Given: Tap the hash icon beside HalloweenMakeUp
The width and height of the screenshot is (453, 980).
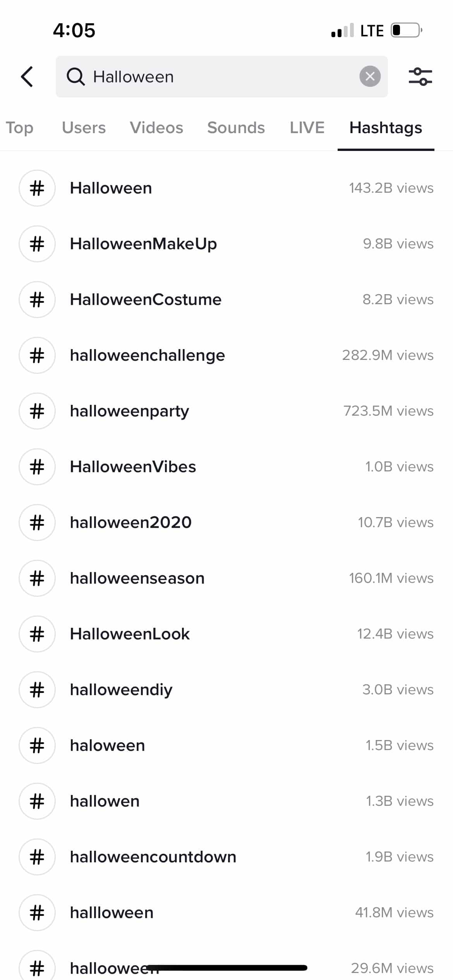Looking at the screenshot, I should (37, 244).
